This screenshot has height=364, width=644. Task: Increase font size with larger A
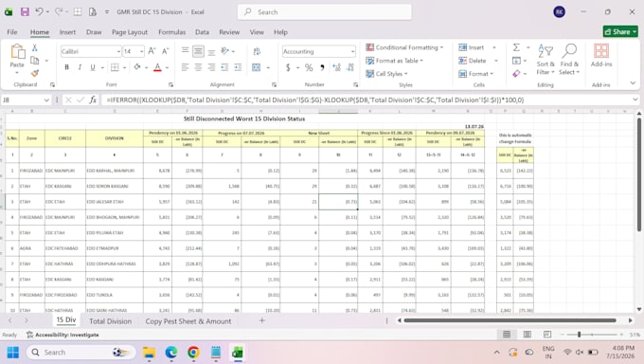152,51
